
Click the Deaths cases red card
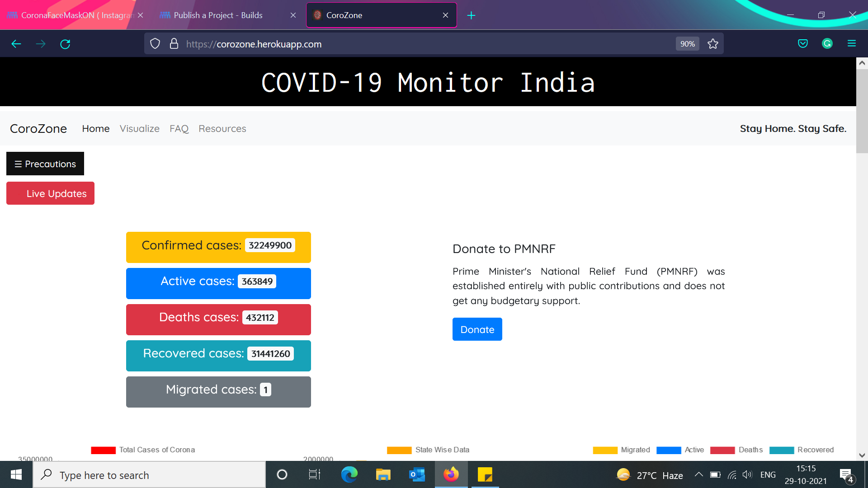click(218, 319)
